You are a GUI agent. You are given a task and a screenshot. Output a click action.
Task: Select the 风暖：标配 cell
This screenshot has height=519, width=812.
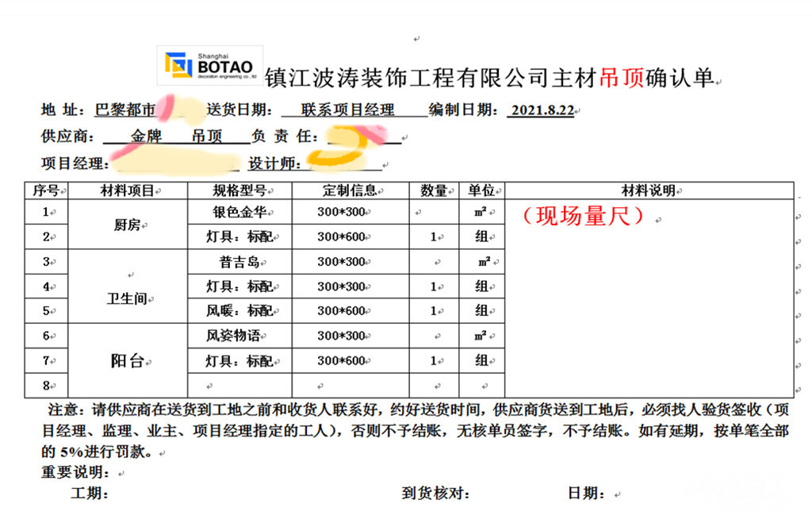tap(239, 311)
